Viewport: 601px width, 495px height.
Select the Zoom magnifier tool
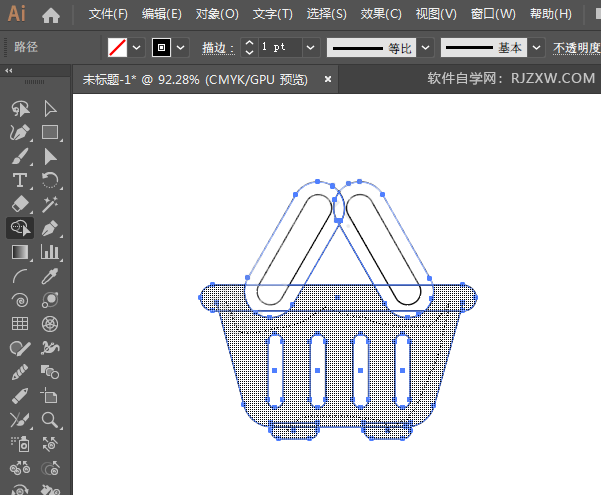click(x=49, y=420)
